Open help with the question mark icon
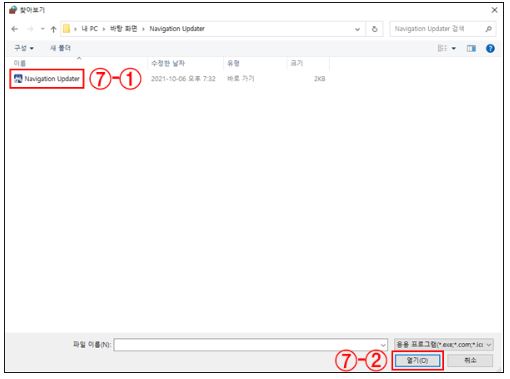The width and height of the screenshot is (510, 379). (x=490, y=48)
